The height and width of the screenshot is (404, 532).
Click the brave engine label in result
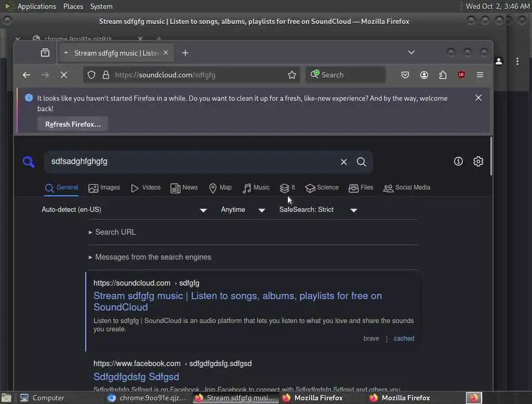371,338
